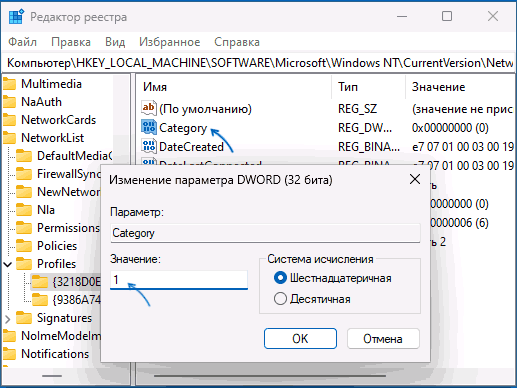Select the NetworkList folder icon

(x=10, y=138)
